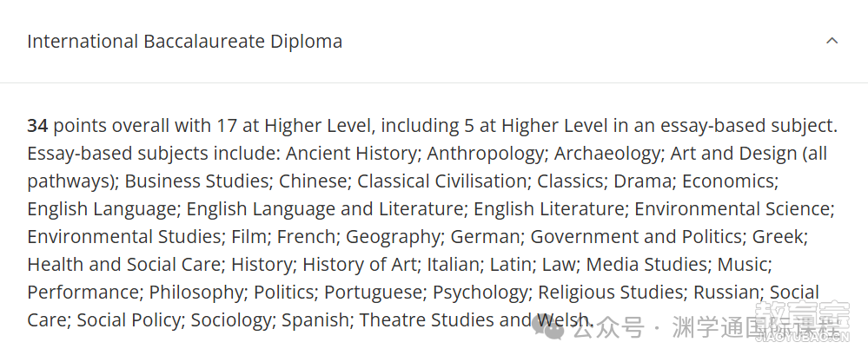The width and height of the screenshot is (868, 362).
Task: Click the WeChat logo in the watermark
Action: tap(548, 327)
